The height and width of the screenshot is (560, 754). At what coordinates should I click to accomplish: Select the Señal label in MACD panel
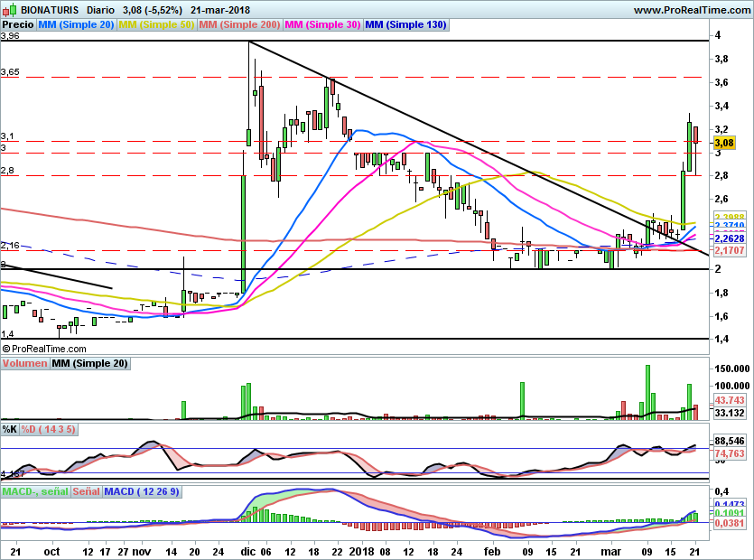[87, 491]
